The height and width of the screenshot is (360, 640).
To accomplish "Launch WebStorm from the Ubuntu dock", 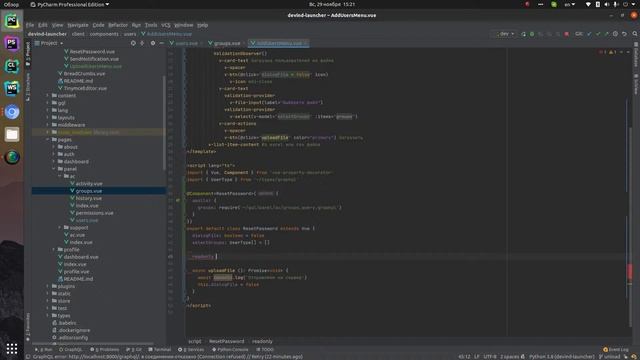I will pyautogui.click(x=12, y=88).
